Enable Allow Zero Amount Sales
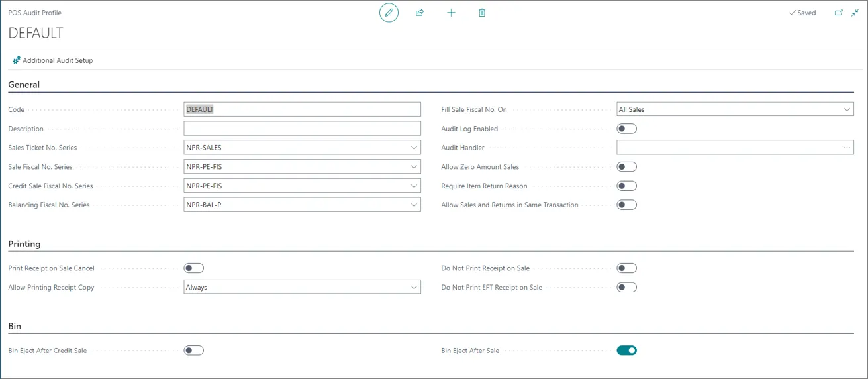Screen dimensions: 868x379 click(626, 167)
